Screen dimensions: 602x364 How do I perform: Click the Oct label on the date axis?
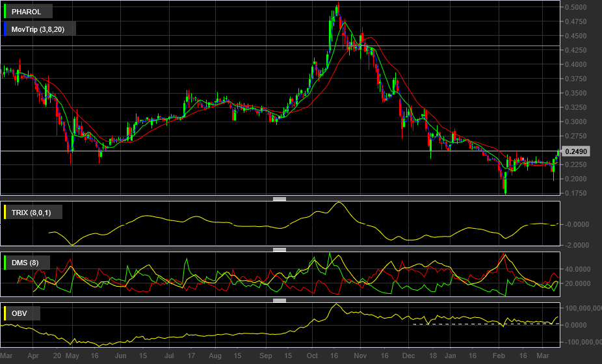[312, 356]
